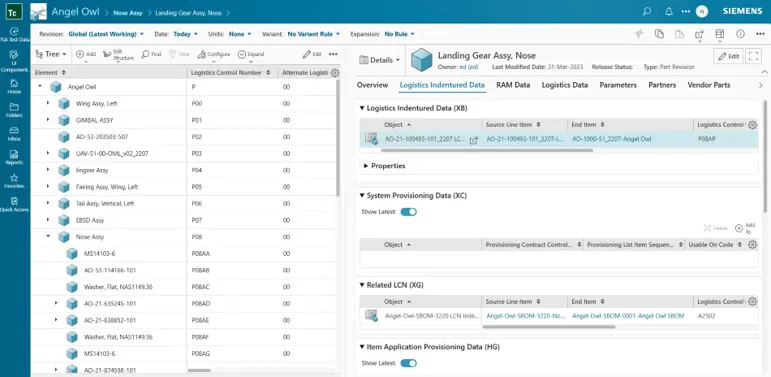
Task: Open the Expand dropdown in tree toolbar
Action: pos(251,54)
